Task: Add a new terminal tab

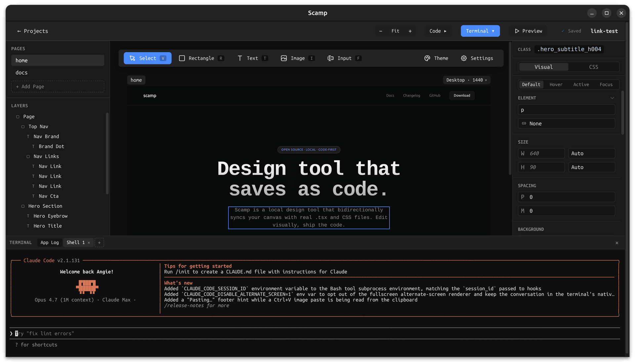Action: pos(99,243)
